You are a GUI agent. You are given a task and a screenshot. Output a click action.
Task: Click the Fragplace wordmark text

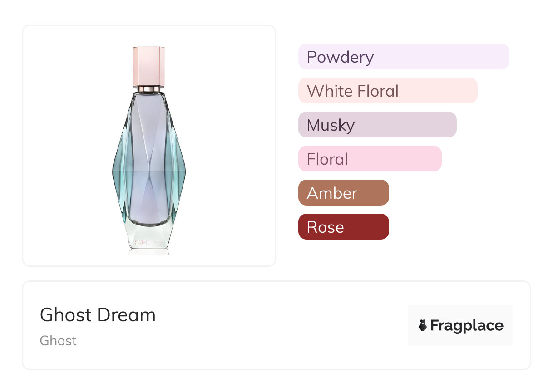467,325
